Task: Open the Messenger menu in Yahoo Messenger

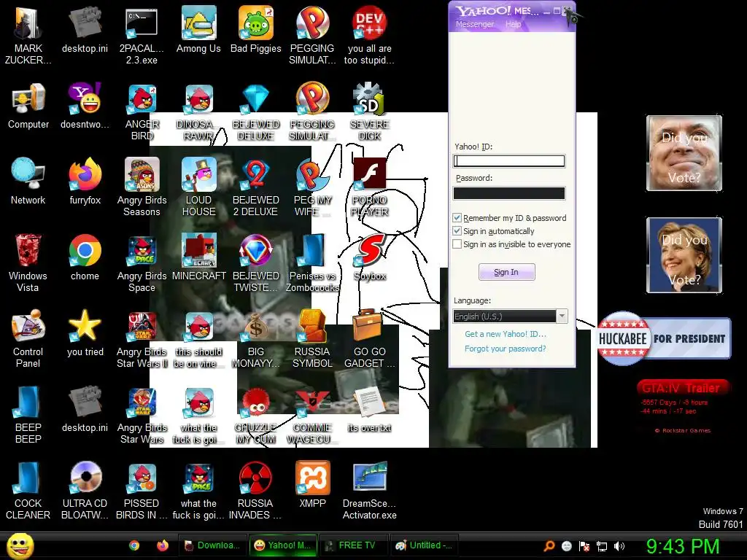Action: pyautogui.click(x=474, y=24)
